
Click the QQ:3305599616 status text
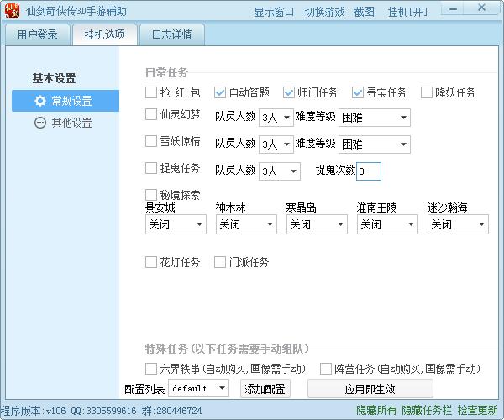(x=103, y=411)
